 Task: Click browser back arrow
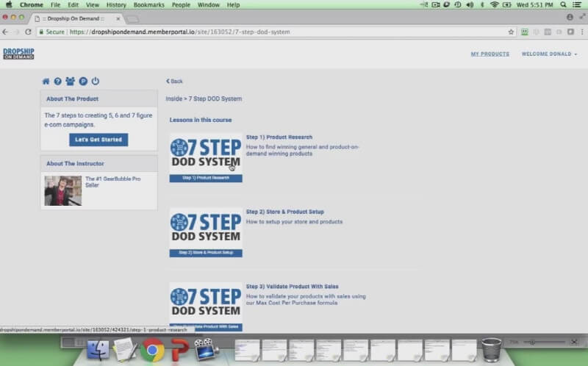pos(5,32)
